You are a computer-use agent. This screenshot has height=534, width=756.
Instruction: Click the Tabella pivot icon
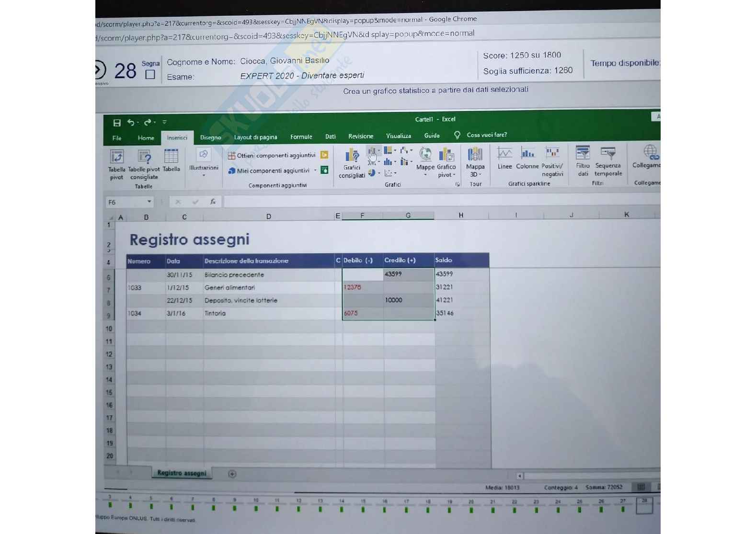(116, 157)
